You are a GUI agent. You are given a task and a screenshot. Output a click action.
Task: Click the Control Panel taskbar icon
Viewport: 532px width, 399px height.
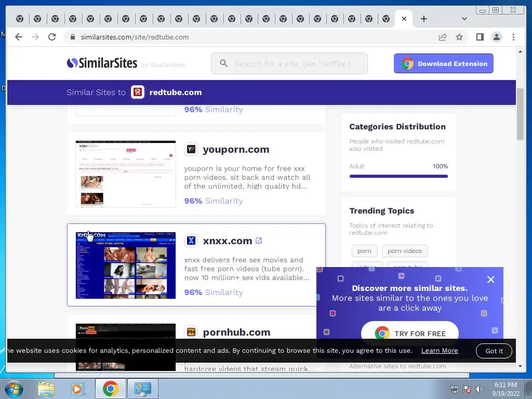(x=142, y=389)
